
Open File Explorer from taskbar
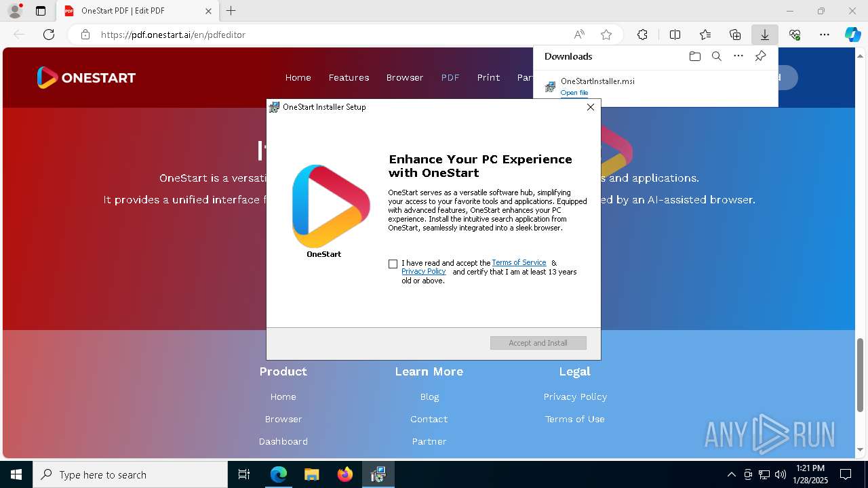coord(312,474)
